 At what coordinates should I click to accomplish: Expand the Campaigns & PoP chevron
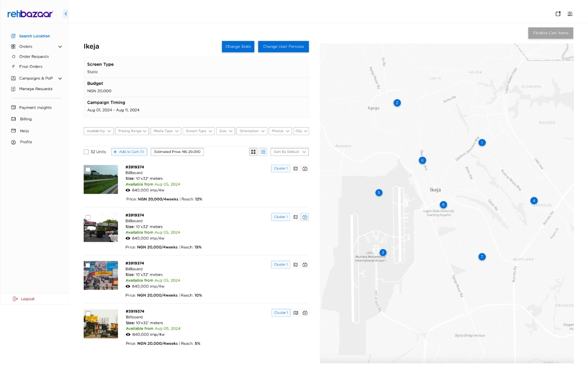(60, 78)
